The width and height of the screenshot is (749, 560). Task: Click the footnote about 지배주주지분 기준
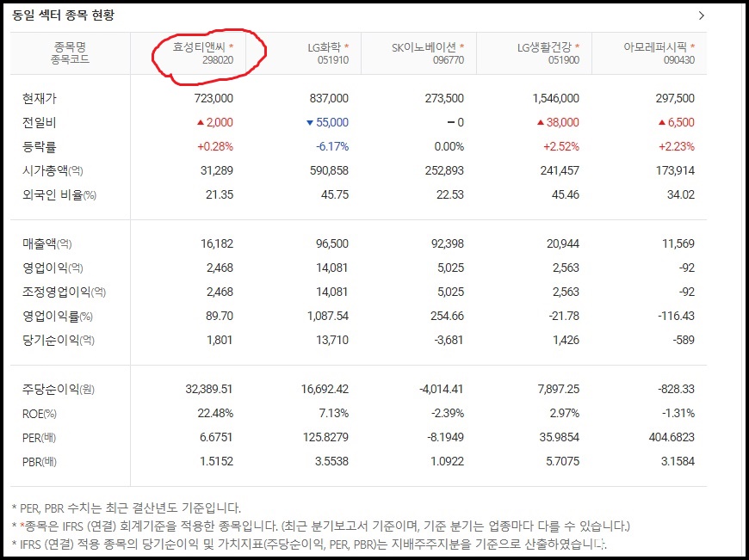pos(310,544)
